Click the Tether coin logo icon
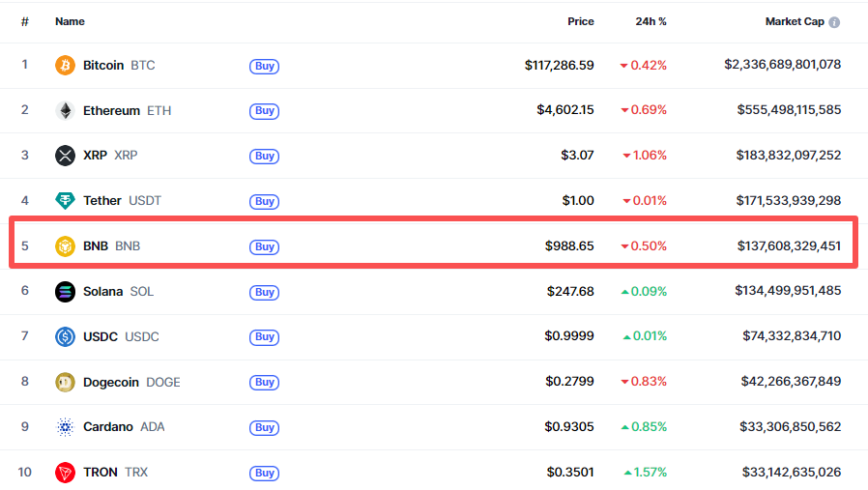 (x=65, y=201)
